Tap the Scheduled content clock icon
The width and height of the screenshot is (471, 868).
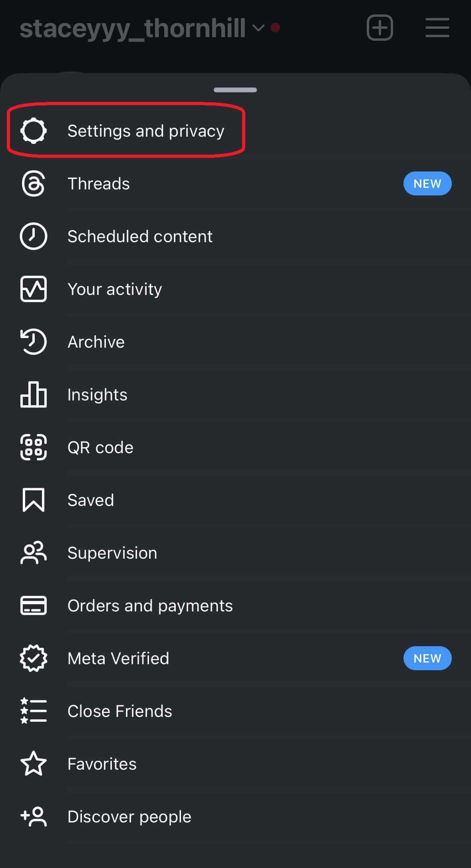click(34, 236)
